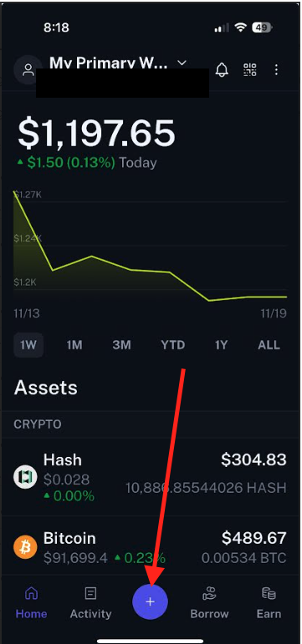Switch to the Earn tab
This screenshot has height=644, width=302.
[x=269, y=602]
